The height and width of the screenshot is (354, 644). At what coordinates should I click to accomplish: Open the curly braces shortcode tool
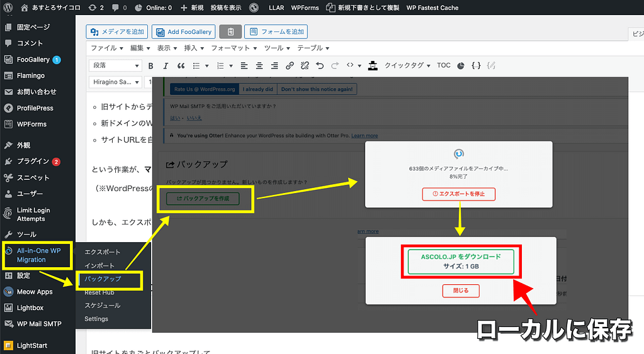pyautogui.click(x=476, y=65)
